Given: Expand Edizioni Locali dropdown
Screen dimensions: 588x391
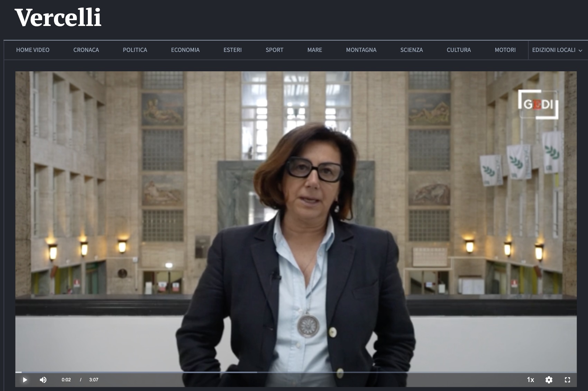Looking at the screenshot, I should pos(553,50).
